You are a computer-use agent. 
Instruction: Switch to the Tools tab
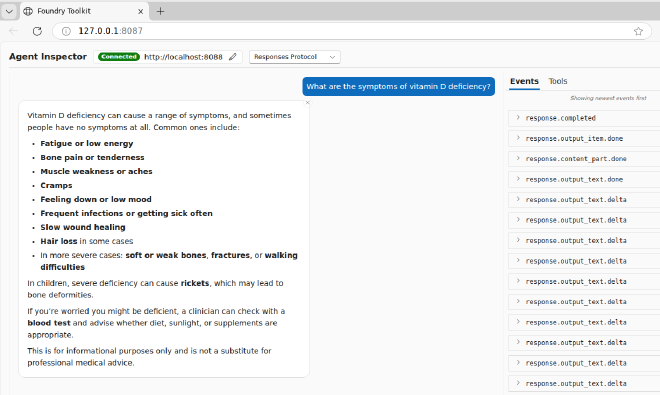click(x=558, y=81)
